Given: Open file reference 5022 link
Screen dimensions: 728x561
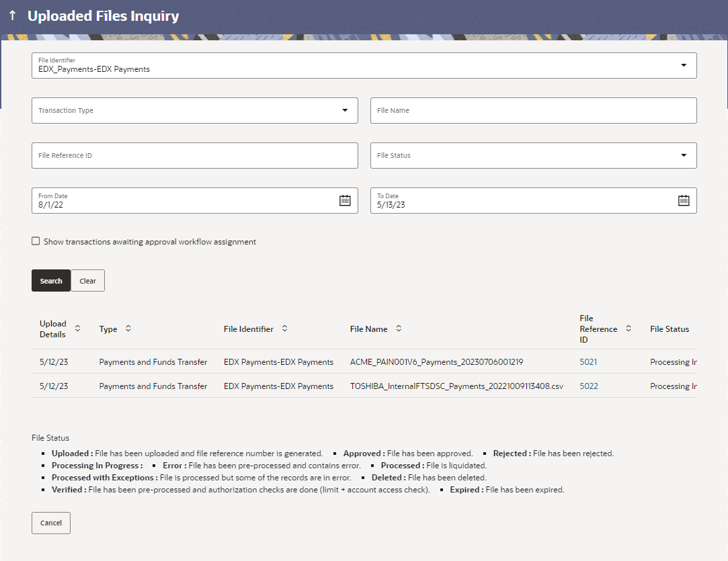Looking at the screenshot, I should pyautogui.click(x=589, y=386).
